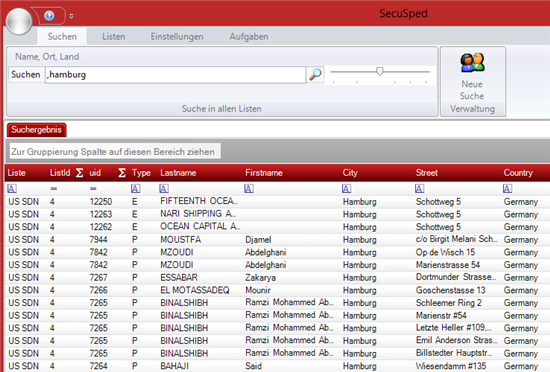Click the street Billstedter Hauptstr.. cell
The height and width of the screenshot is (372, 550).
(454, 353)
